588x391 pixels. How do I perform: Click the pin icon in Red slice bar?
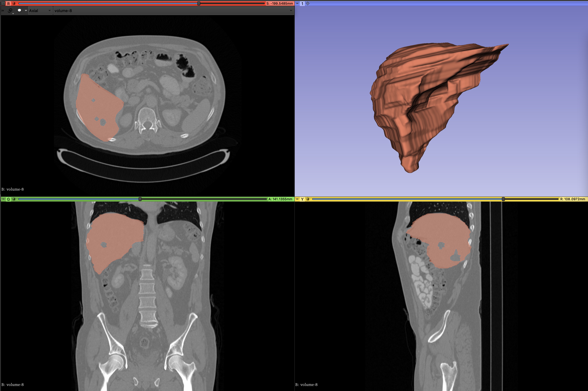point(3,3)
